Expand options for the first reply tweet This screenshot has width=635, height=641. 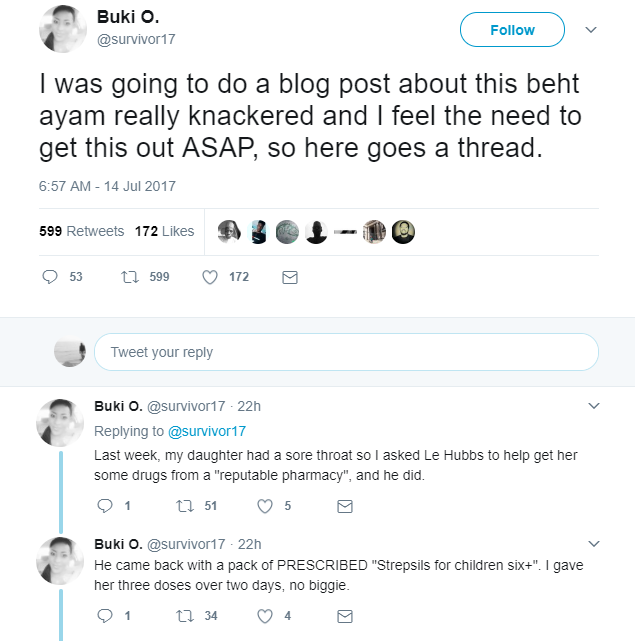click(594, 406)
